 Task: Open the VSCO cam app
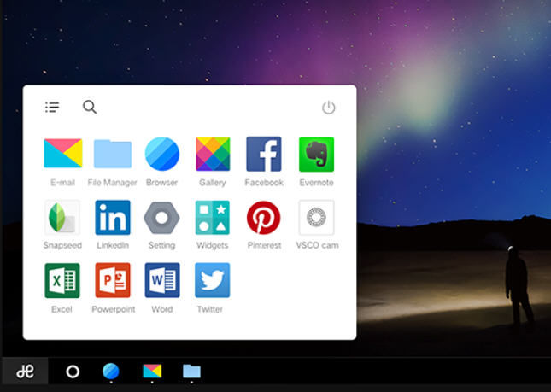316,218
